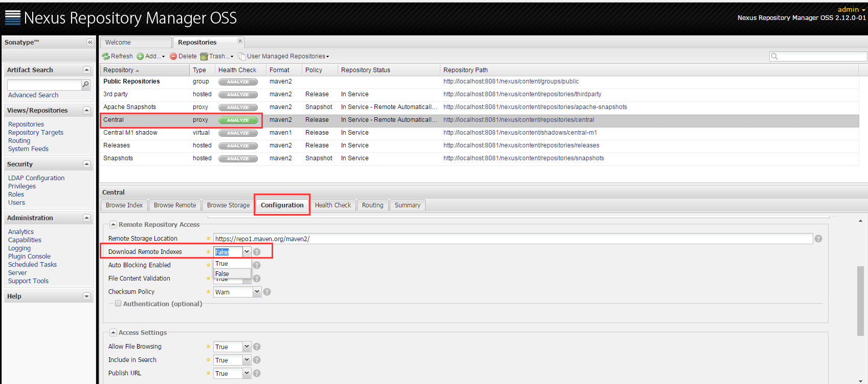Image resolution: width=868 pixels, height=384 pixels.
Task: Open help for Auto Blocking Enabled
Action: pyautogui.click(x=257, y=265)
